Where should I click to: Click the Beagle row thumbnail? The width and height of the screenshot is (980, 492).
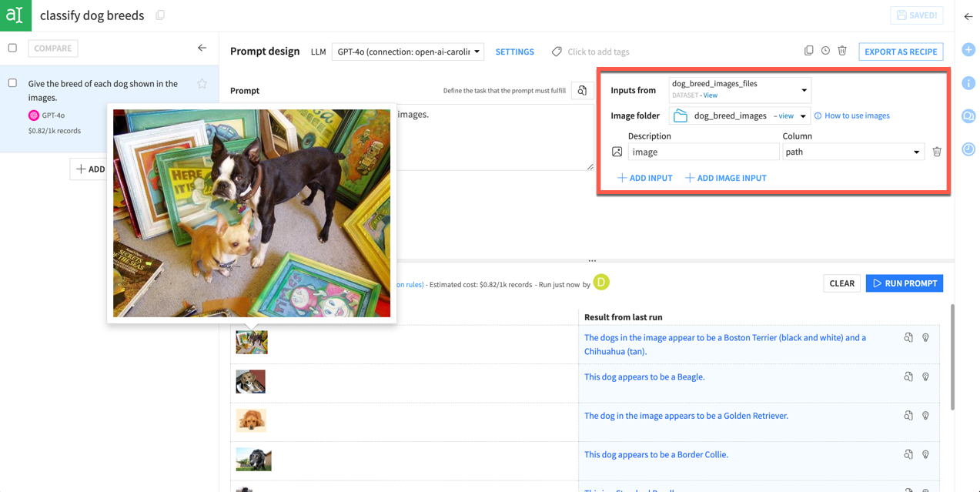[251, 381]
